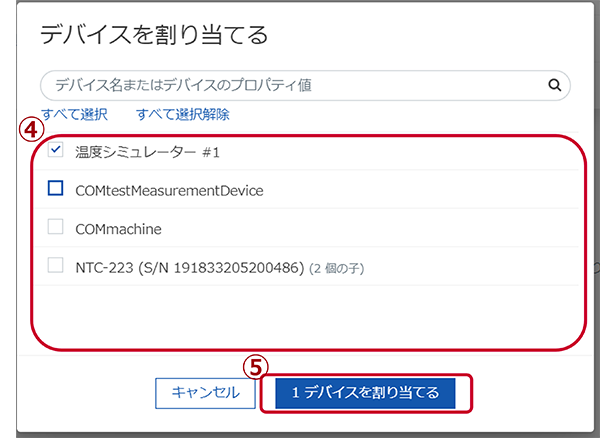Image resolution: width=600 pixels, height=438 pixels.
Task: Enable the NTC-223 device checkbox
Action: 55,265
